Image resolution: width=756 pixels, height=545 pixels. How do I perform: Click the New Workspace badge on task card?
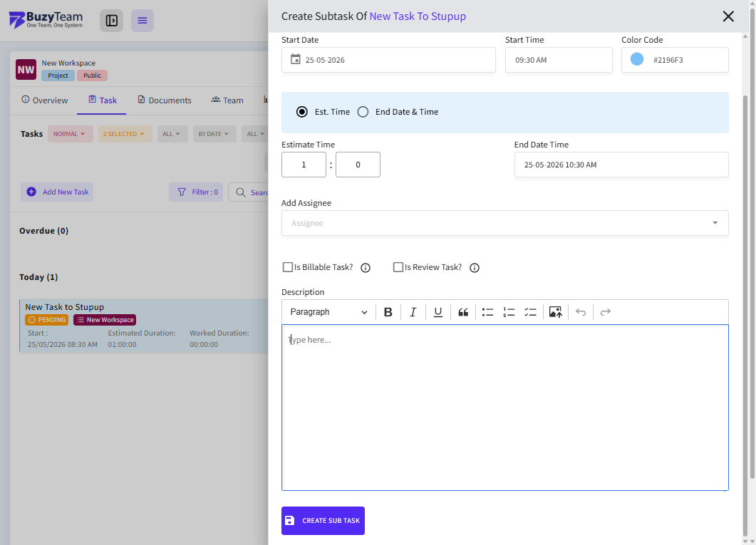[x=105, y=320]
